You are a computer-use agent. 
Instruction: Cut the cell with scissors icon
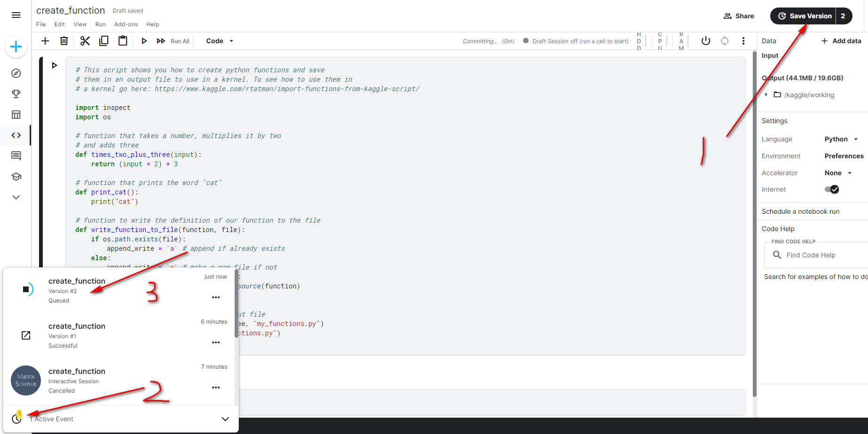(x=85, y=41)
